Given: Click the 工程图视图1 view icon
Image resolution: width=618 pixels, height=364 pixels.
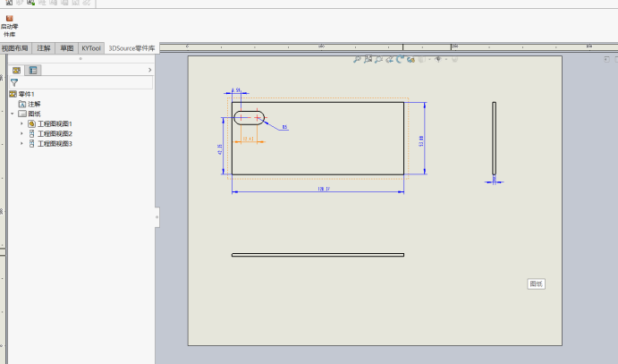Looking at the screenshot, I should tap(32, 123).
